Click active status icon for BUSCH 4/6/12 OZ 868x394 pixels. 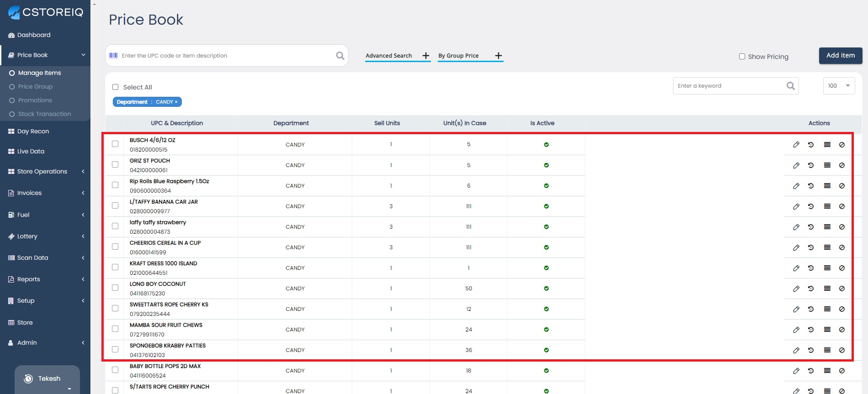pos(546,145)
